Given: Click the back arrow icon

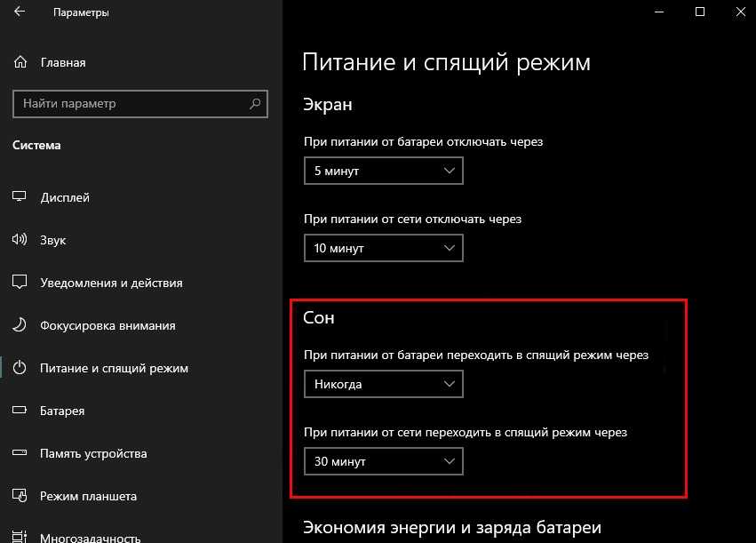Looking at the screenshot, I should 20,12.
